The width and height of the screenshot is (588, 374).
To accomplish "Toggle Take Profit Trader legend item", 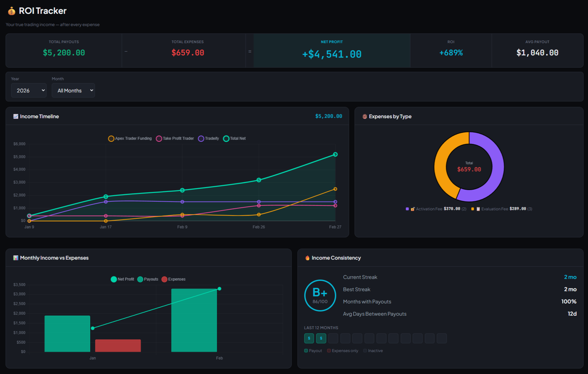I will pos(175,139).
